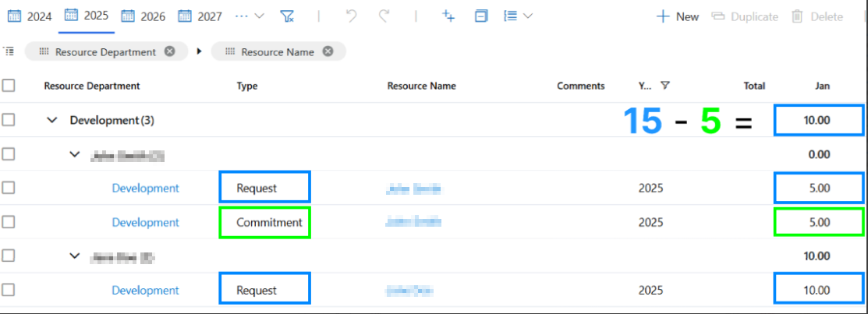Tick the first blurred person group checkbox
The height and width of the screenshot is (314, 868).
click(9, 154)
